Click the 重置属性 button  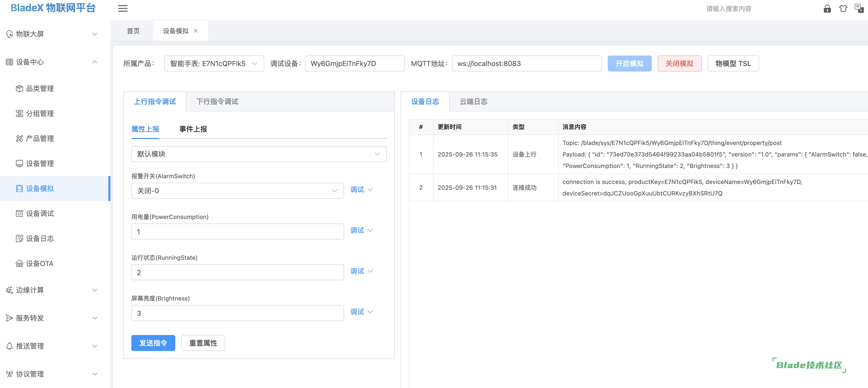203,343
